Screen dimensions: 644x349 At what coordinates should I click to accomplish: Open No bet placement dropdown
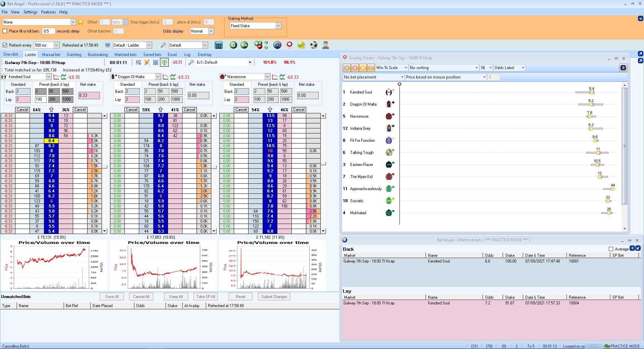pyautogui.click(x=402, y=77)
